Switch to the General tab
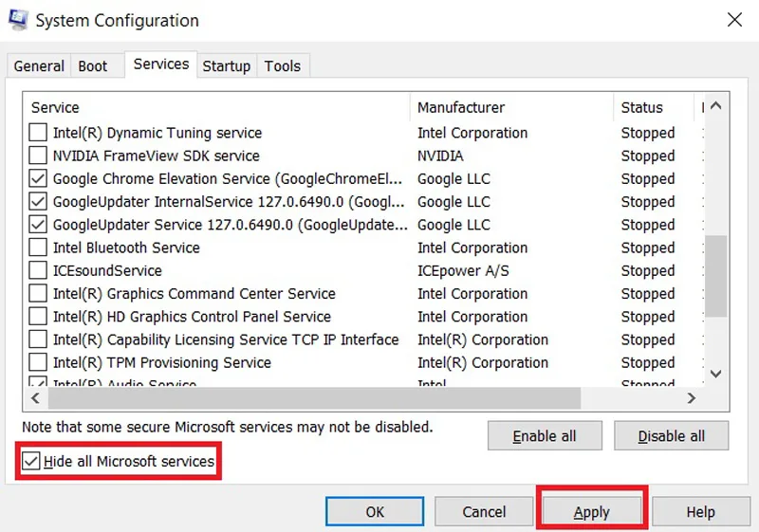Screen dimensions: 759x532 coord(39,65)
